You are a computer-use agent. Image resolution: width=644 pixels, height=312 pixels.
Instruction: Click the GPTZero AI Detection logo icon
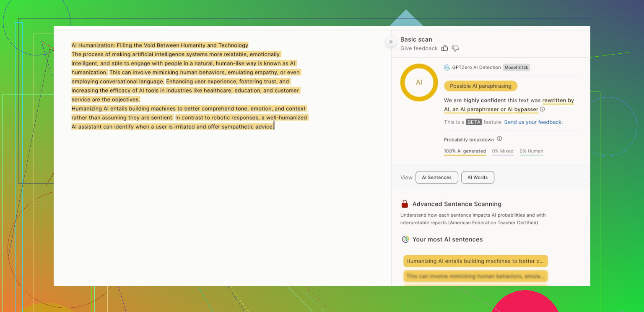point(447,68)
